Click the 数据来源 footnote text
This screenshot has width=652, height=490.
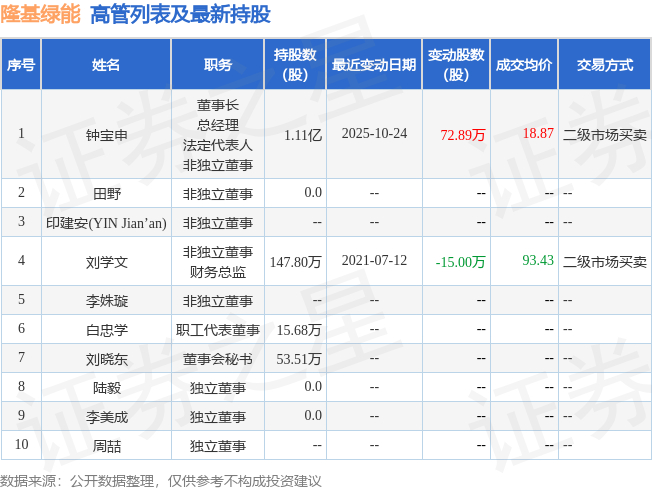click(161, 481)
